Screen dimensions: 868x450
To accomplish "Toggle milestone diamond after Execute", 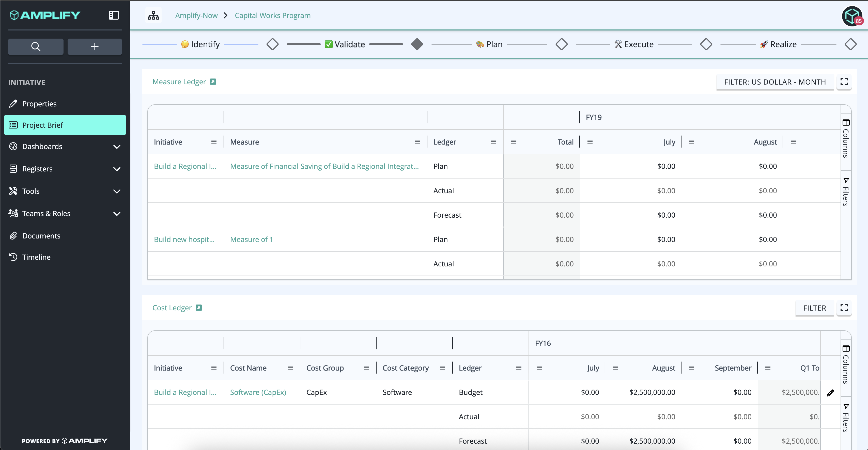I will tap(706, 44).
